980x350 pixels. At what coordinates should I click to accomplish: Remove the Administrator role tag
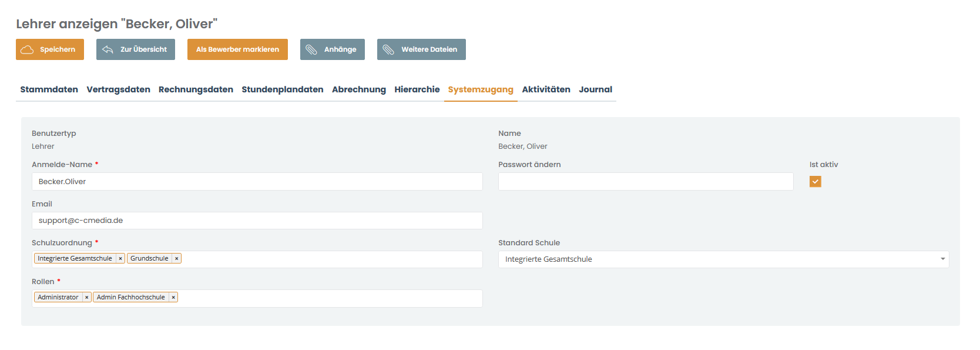tap(87, 297)
